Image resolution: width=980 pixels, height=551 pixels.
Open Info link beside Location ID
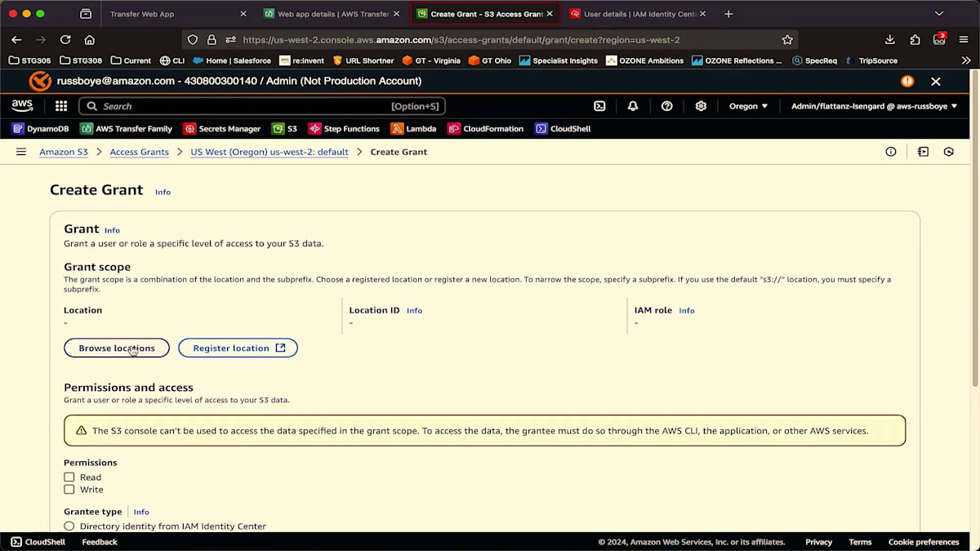[415, 310]
